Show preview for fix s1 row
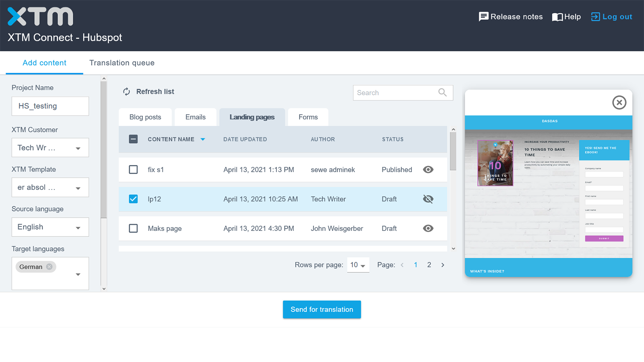644x362 pixels. pyautogui.click(x=428, y=170)
